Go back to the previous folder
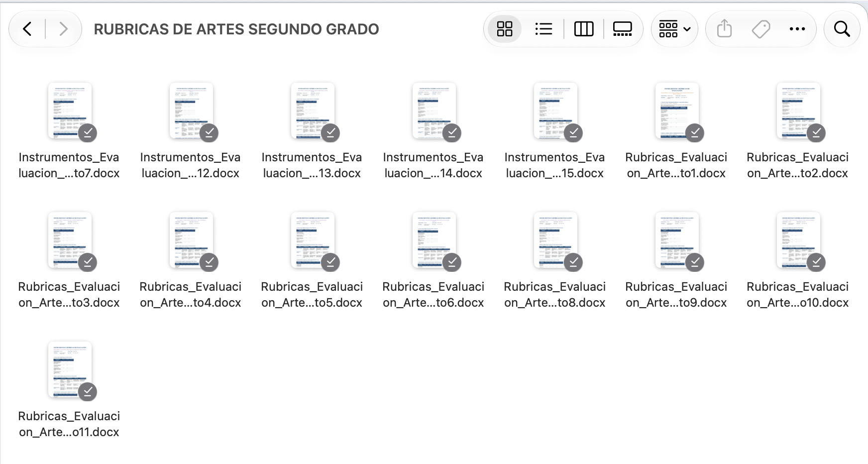The image size is (868, 464). [x=27, y=29]
